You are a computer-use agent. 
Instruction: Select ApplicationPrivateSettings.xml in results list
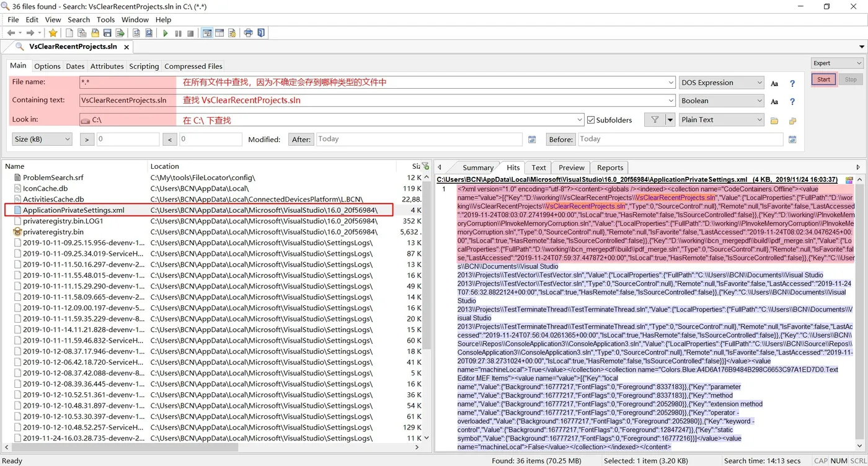73,210
